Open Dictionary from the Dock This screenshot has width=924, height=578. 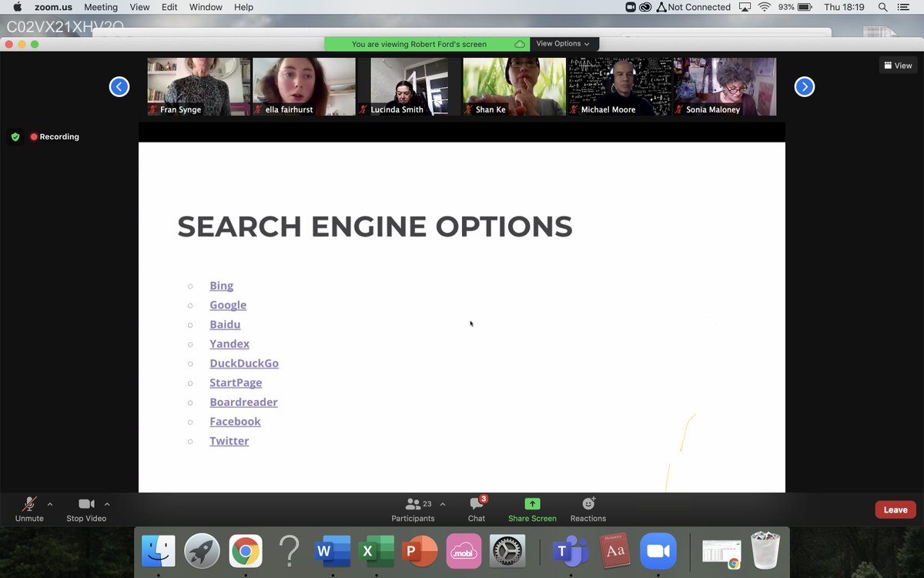614,552
